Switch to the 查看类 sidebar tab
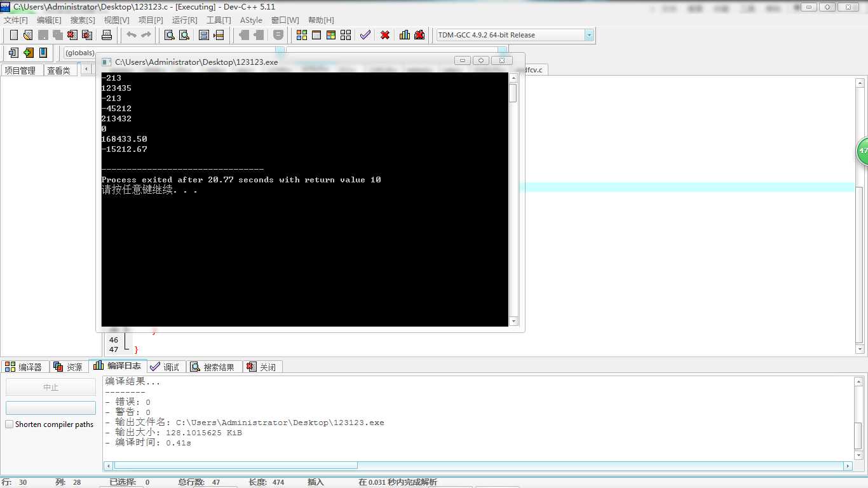 (59, 71)
